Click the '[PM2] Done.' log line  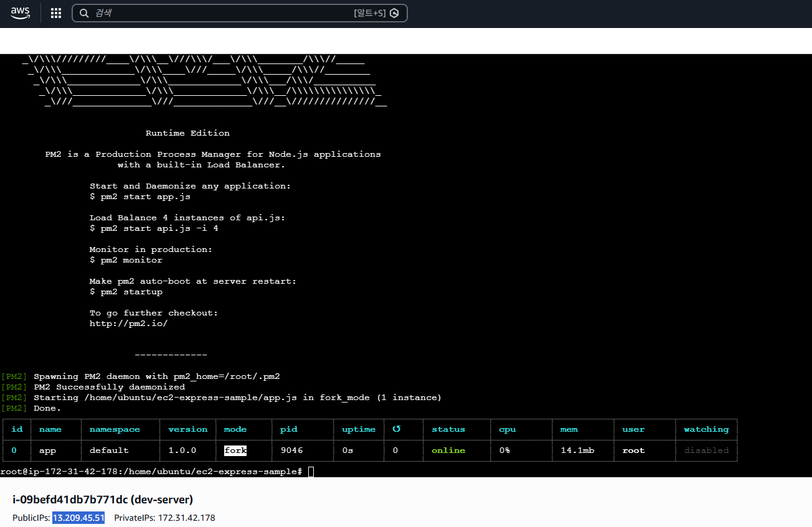pos(31,408)
